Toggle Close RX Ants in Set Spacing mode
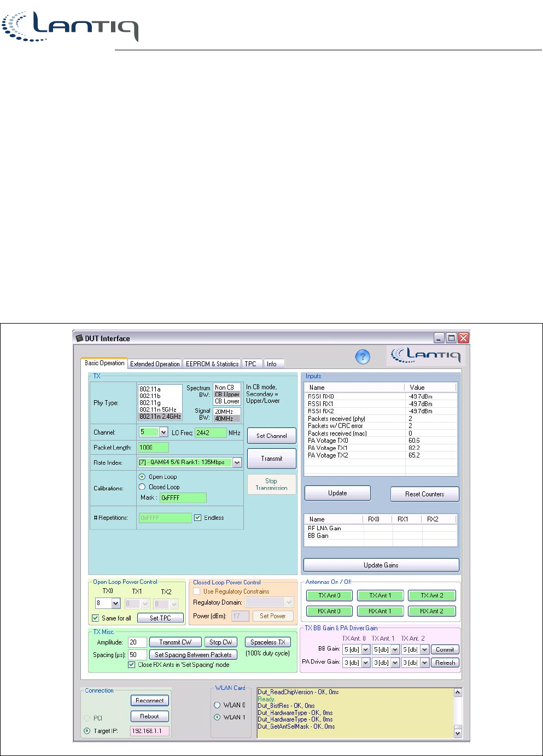 pos(131,665)
